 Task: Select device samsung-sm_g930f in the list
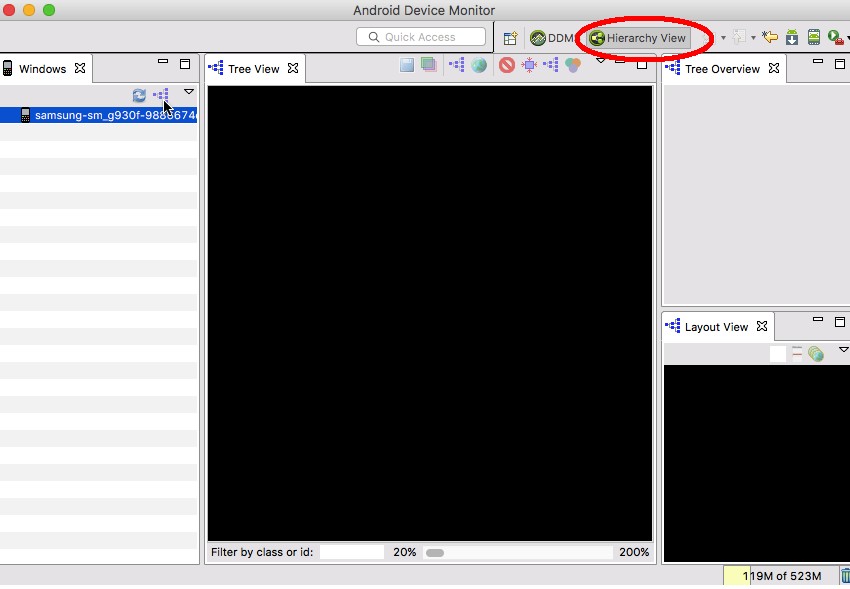[99, 115]
